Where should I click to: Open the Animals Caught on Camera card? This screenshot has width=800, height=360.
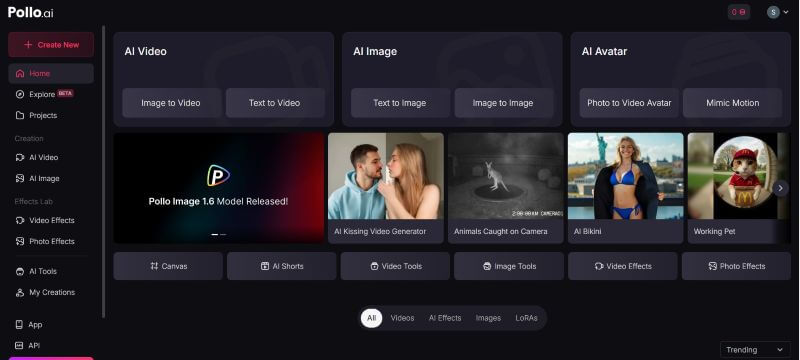[506, 188]
